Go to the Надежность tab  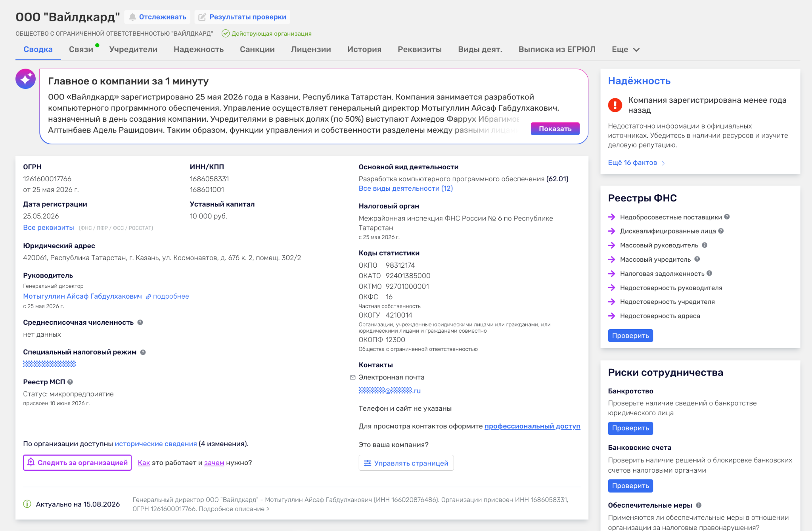click(x=199, y=50)
